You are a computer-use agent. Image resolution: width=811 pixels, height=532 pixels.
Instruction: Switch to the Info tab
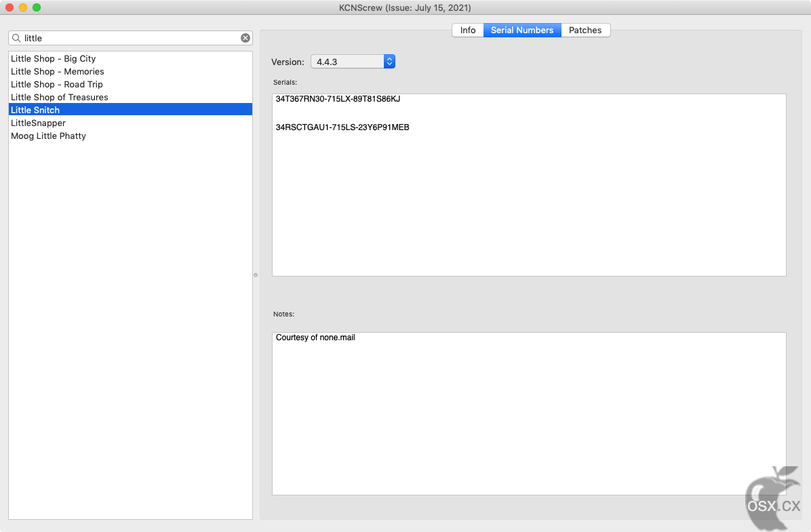point(468,30)
